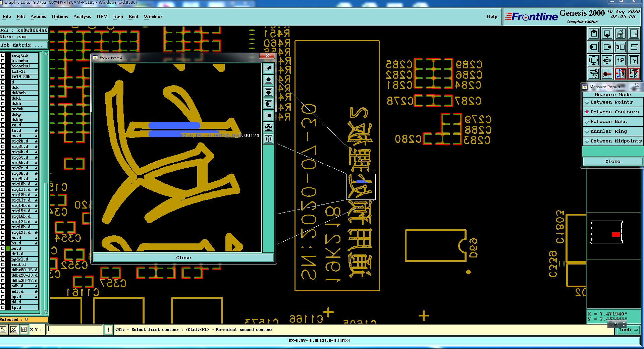Open the Actions menu
Image resolution: width=644 pixels, height=349 pixels.
coord(38,16)
